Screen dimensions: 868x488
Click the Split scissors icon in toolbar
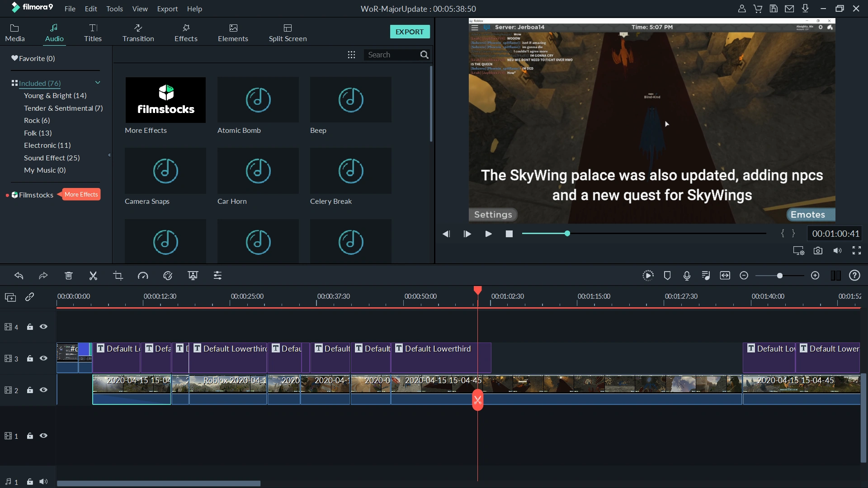(x=93, y=276)
